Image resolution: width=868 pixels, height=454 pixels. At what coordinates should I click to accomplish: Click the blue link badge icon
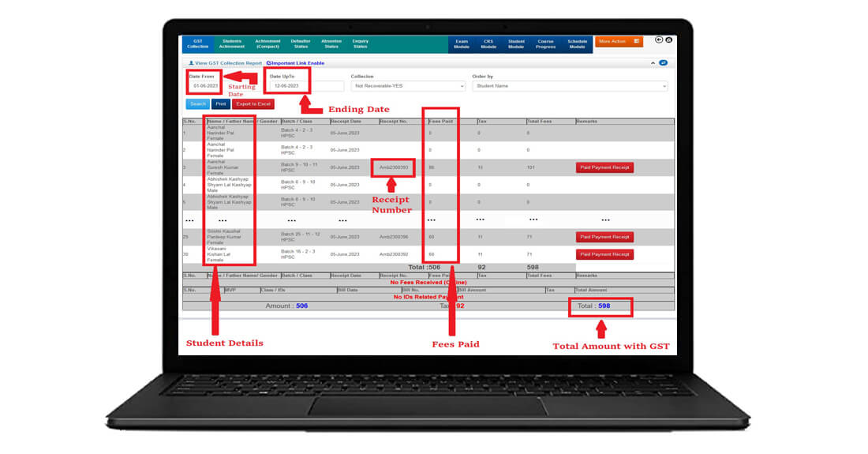pos(663,62)
